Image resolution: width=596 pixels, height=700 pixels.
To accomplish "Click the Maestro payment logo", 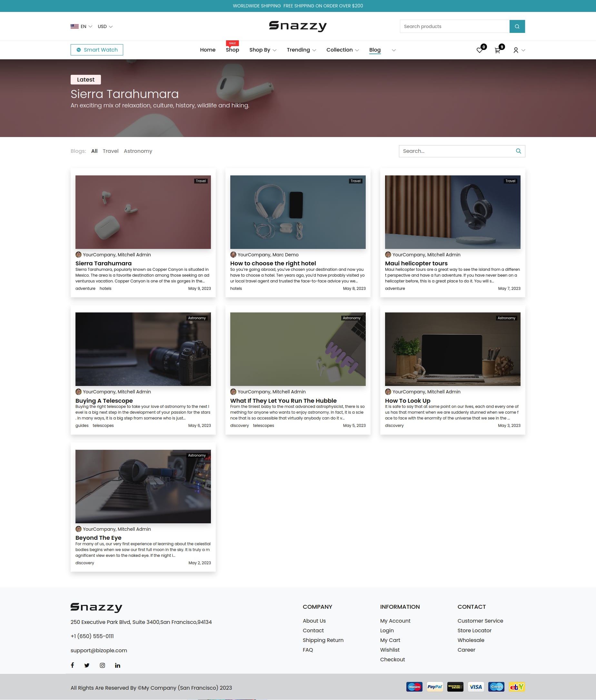I will [x=414, y=687].
